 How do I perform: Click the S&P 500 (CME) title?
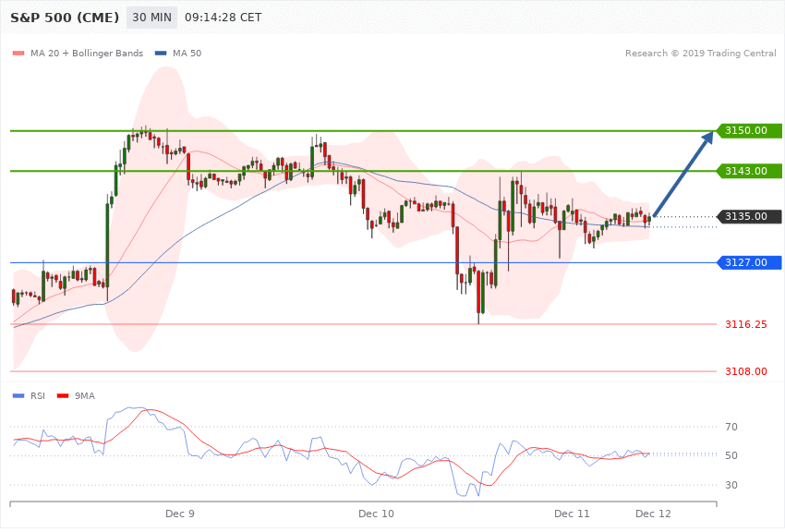[65, 18]
